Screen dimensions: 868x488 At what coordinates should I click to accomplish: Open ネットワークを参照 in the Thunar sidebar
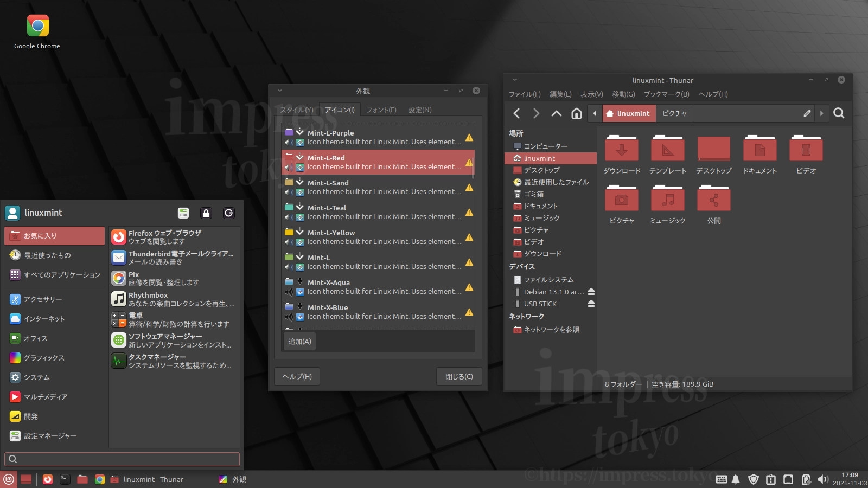pyautogui.click(x=551, y=330)
